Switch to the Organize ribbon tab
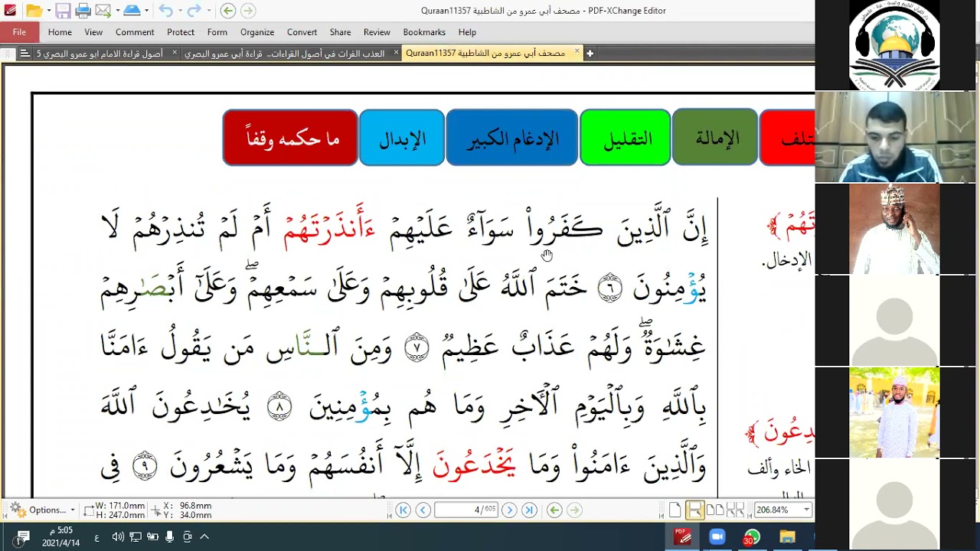980x551 pixels. [x=257, y=32]
